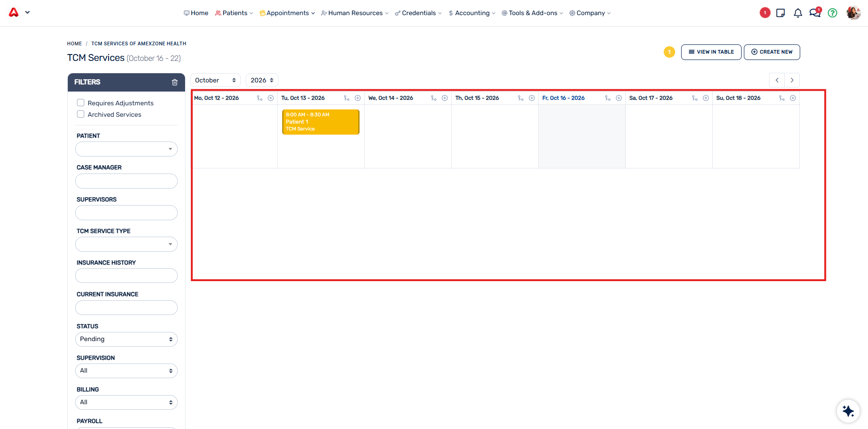This screenshot has width=868, height=429.
Task: Open the Appointments menu
Action: [287, 13]
